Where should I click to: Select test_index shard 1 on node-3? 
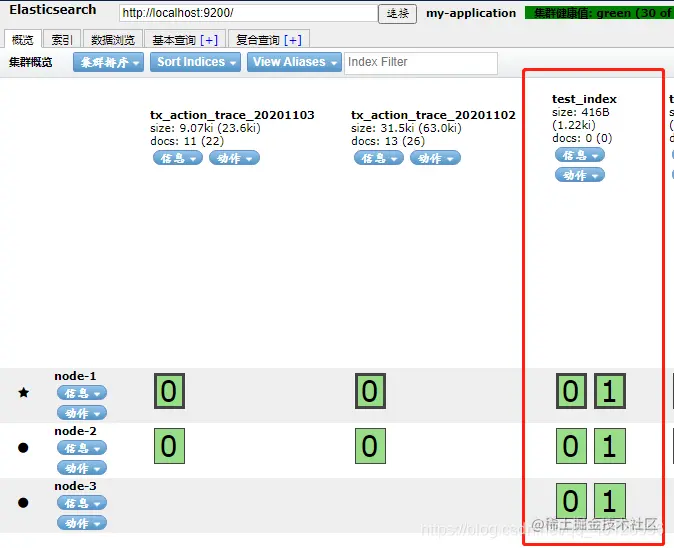pos(610,501)
